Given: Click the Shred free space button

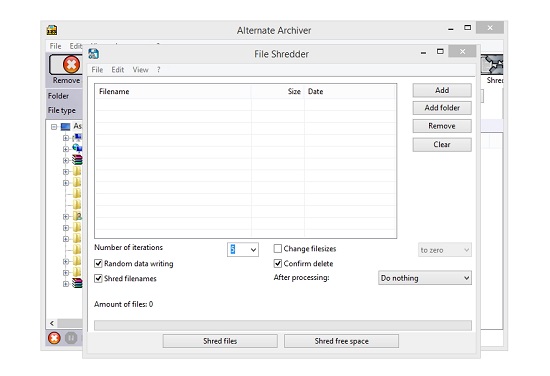Looking at the screenshot, I should coord(341,341).
